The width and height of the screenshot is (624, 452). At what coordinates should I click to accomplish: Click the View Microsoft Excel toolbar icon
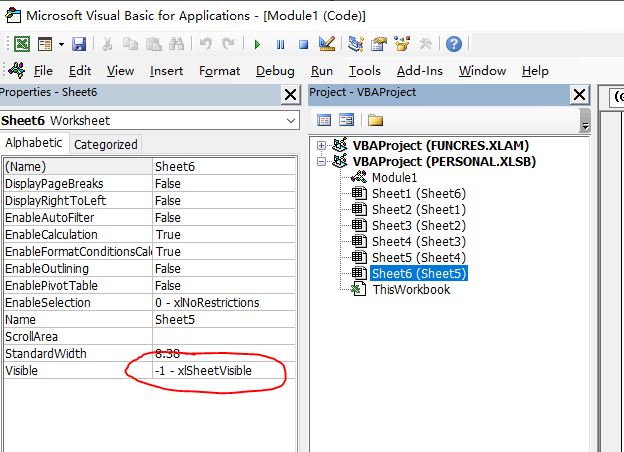tap(22, 44)
